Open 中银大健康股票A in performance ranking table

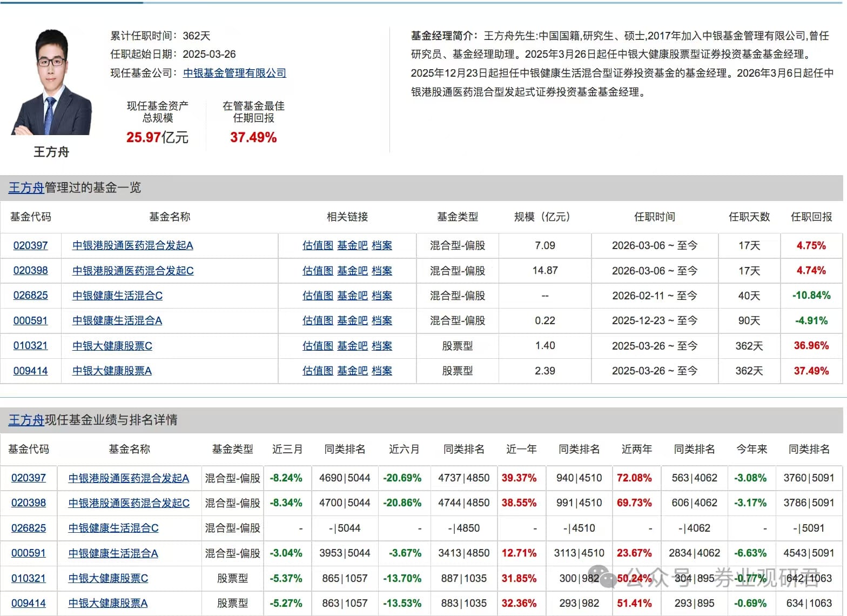tap(107, 603)
